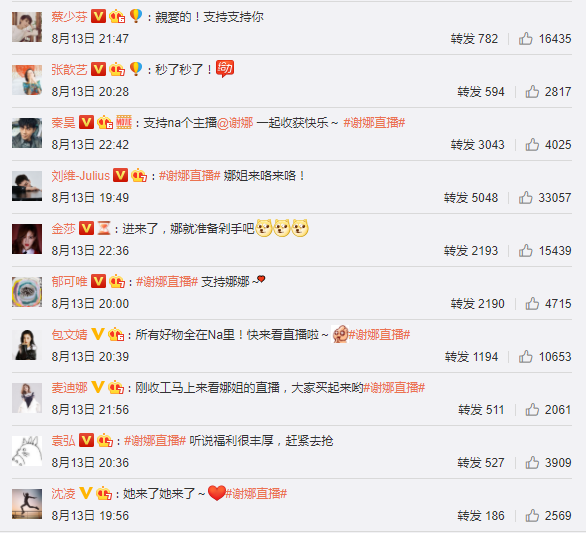Click thumbs-up on 秦昊's comment
The width and height of the screenshot is (586, 533).
[x=532, y=145]
